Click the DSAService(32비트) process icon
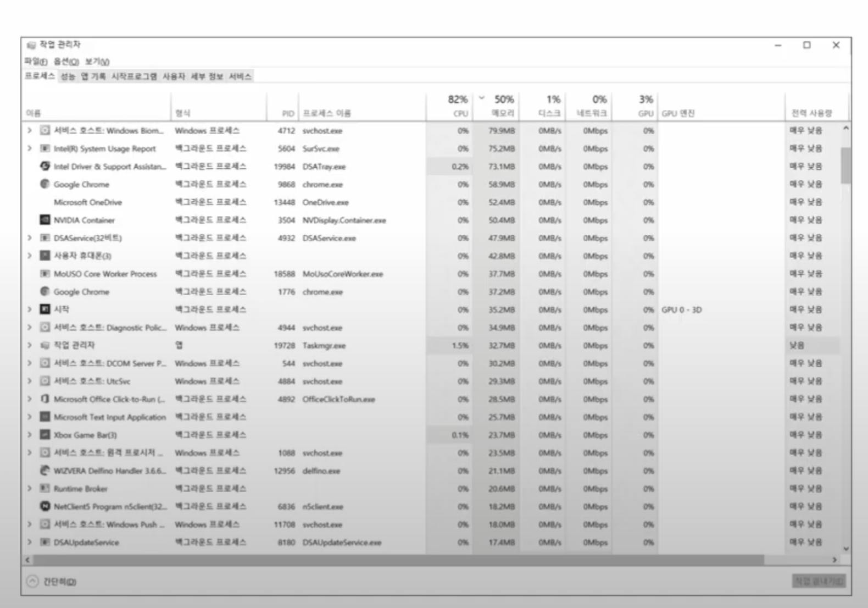868x608 pixels. point(45,238)
